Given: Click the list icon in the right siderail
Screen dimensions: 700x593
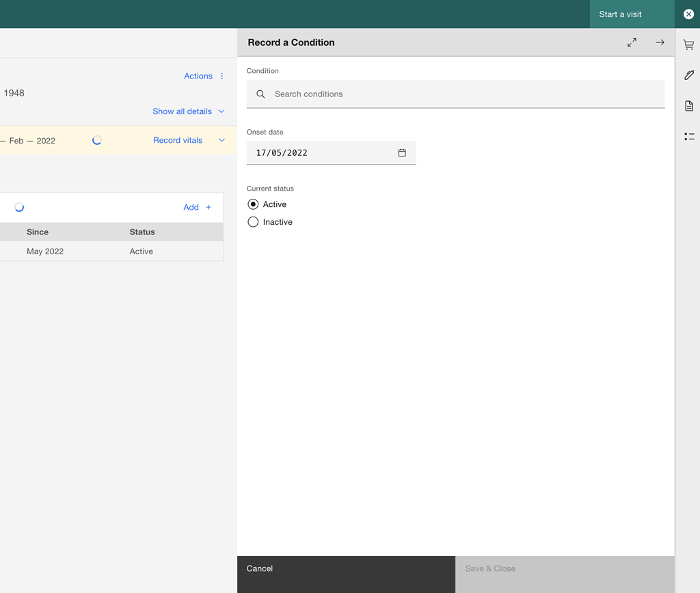Looking at the screenshot, I should (688, 137).
